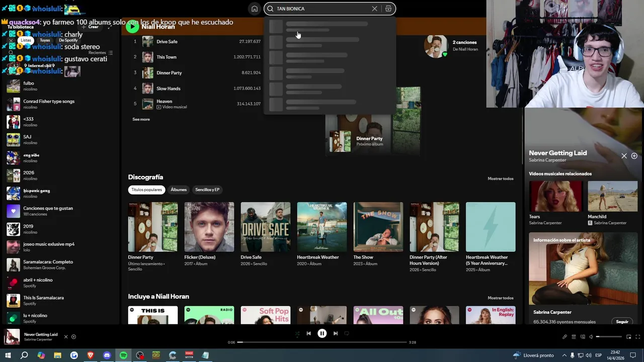Viewport: 644px width, 362px height.
Task: Open the Recientes sort dropdown
Action: coord(101,53)
